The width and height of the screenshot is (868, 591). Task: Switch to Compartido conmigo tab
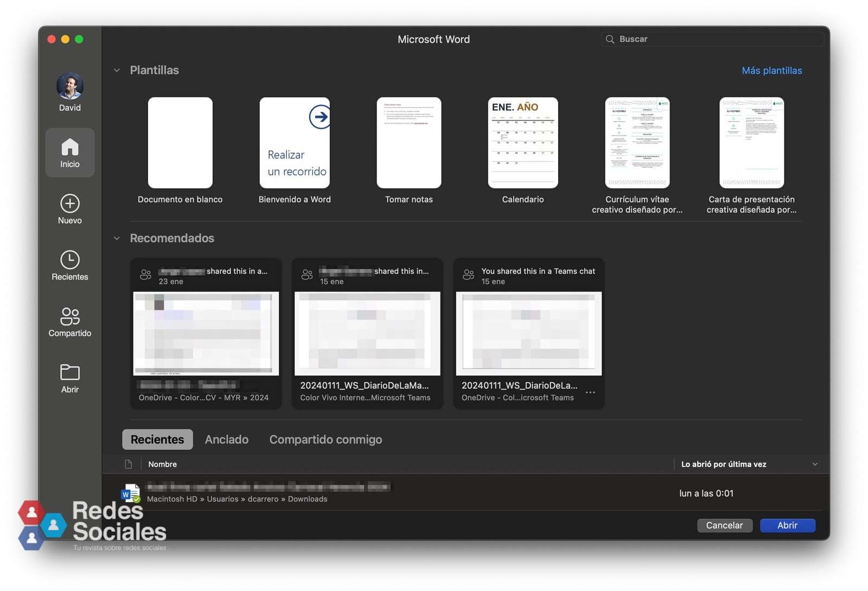pos(325,440)
